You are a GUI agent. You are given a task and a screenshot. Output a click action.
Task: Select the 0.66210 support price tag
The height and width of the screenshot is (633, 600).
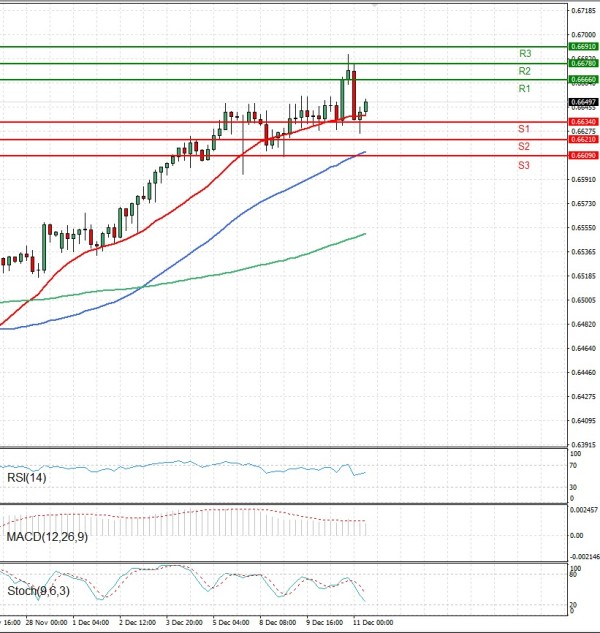coord(583,139)
